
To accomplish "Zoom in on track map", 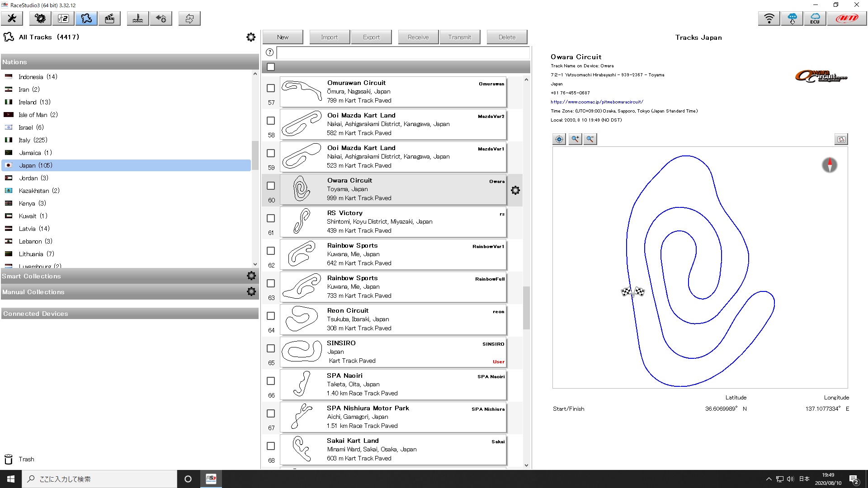I will [575, 139].
